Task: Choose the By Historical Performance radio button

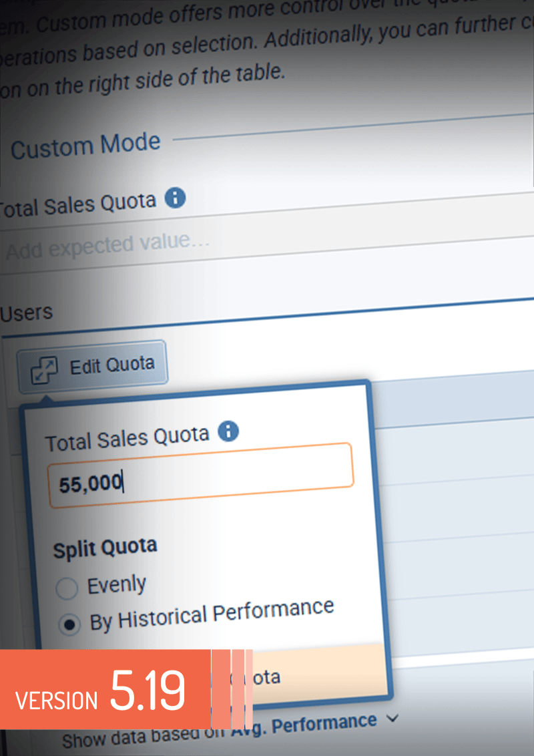Action: 69,624
